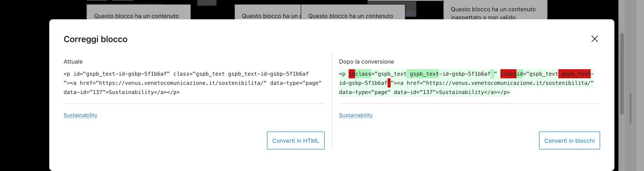Choose Converti in blocchi
Image resolution: width=644 pixels, height=171 pixels.
[570, 140]
